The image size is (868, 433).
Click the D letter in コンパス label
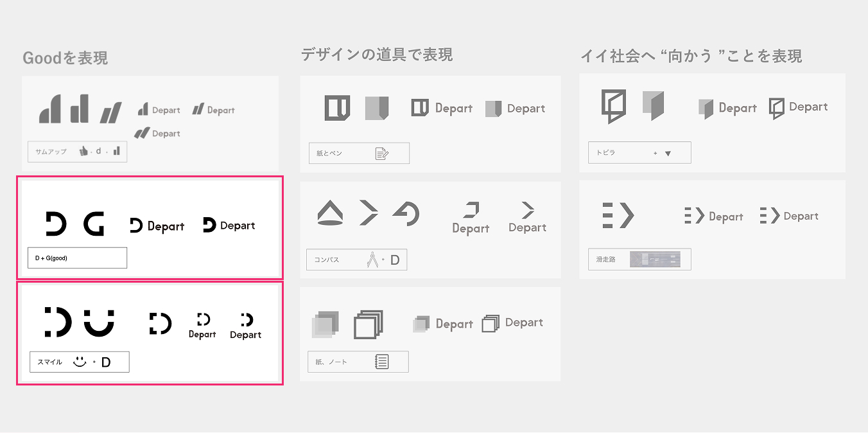click(x=395, y=260)
